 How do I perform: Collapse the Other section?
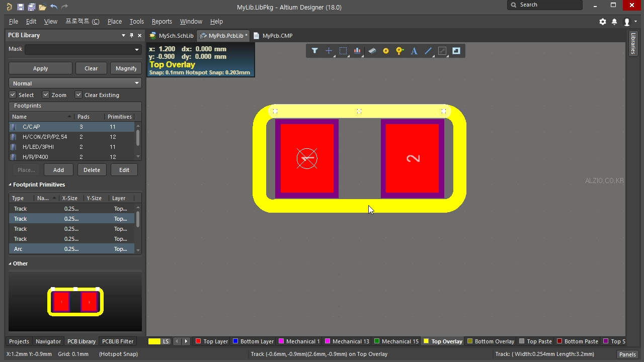point(10,263)
